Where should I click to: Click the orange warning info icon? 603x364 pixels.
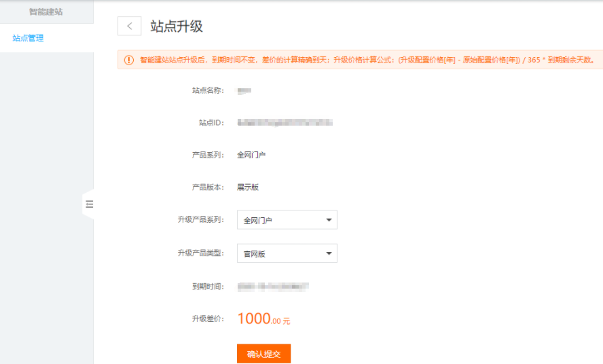point(129,60)
